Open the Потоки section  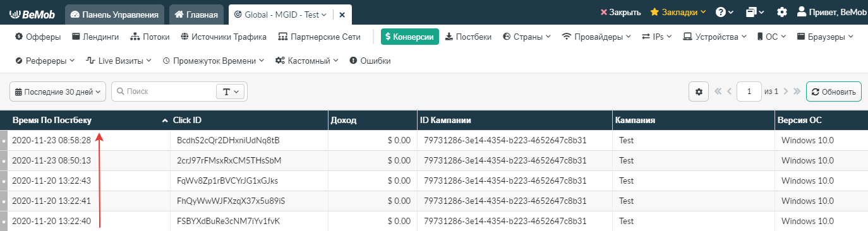pyautogui.click(x=150, y=37)
